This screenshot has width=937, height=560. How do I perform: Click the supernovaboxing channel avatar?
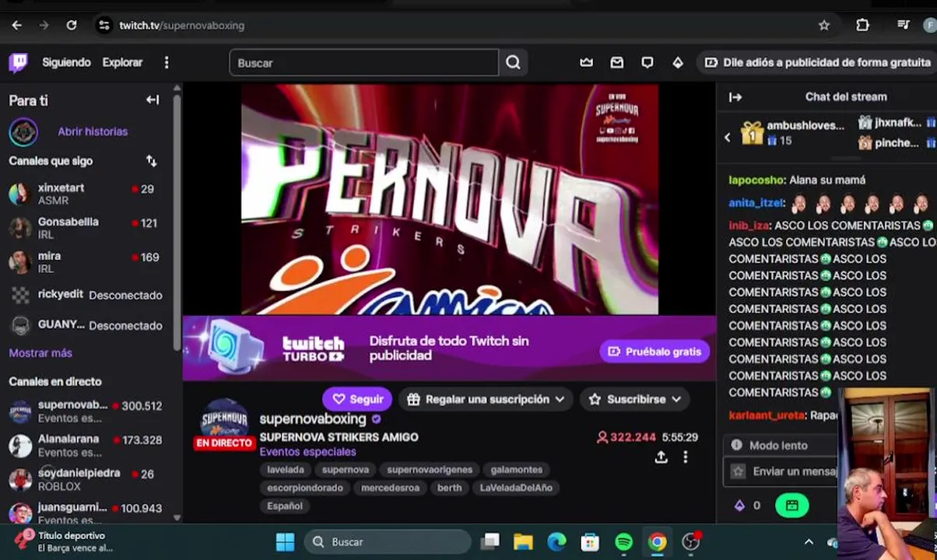[224, 421]
